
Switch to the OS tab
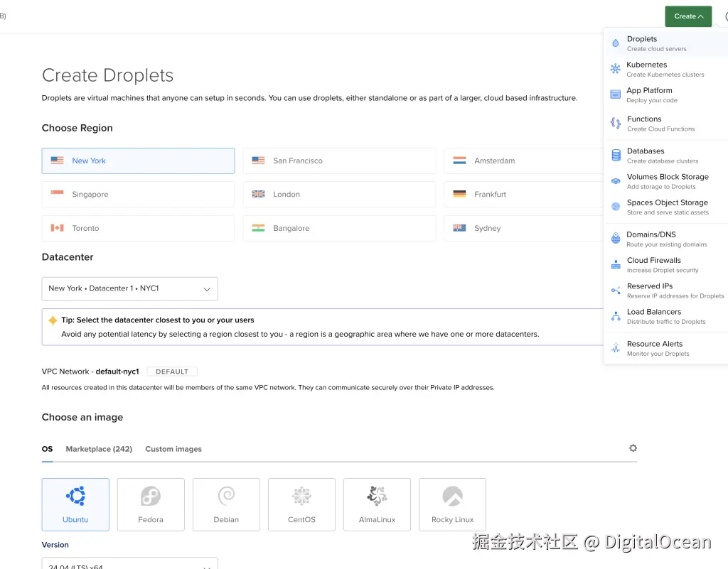(x=47, y=449)
